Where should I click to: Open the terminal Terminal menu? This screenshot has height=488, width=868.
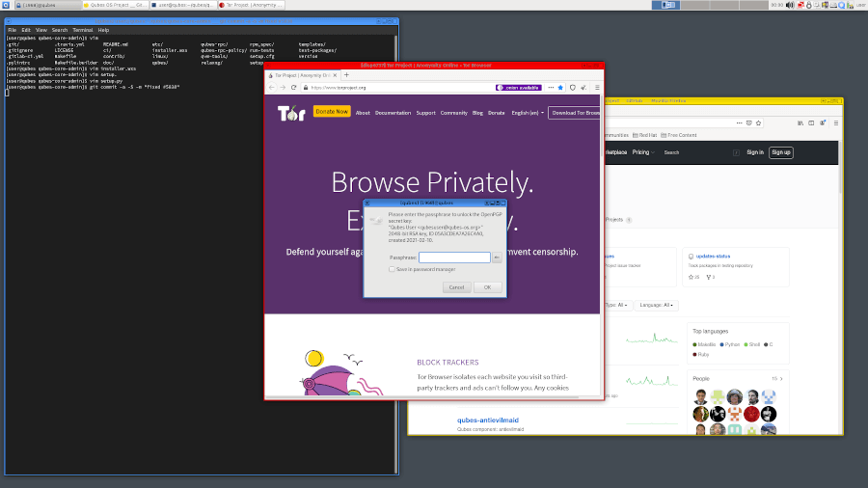point(83,30)
